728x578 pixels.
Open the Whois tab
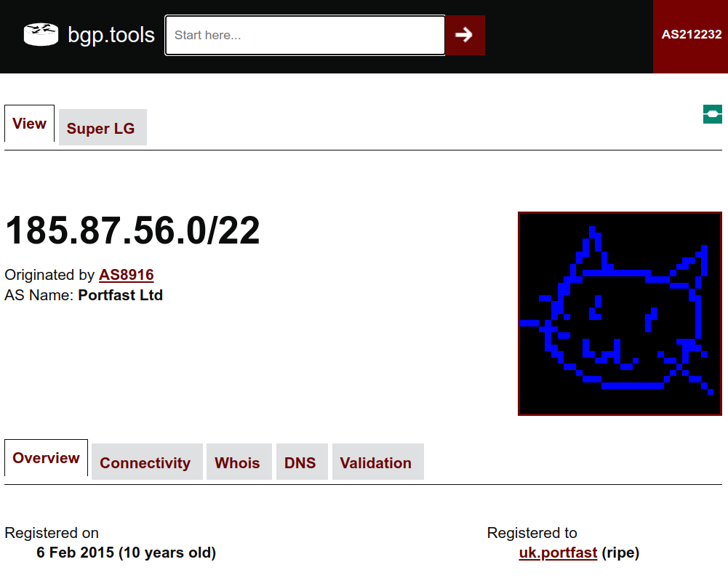(x=239, y=462)
